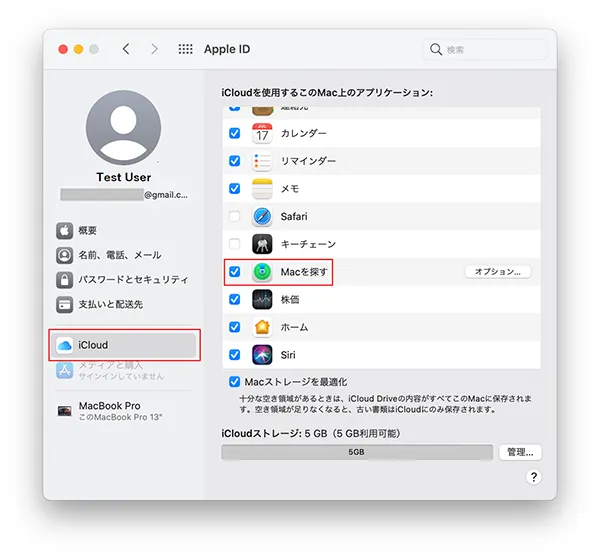
Task: Open help with the question mark button
Action: pyautogui.click(x=533, y=477)
